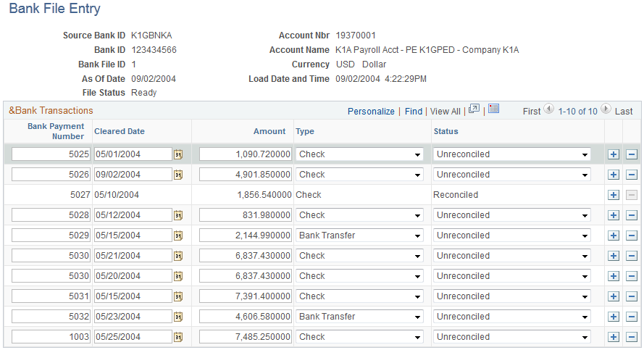Delete the payment 5029 row

click(632, 236)
